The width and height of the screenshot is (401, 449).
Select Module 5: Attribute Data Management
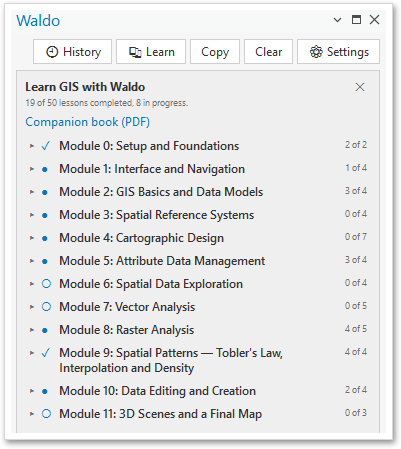click(x=162, y=261)
